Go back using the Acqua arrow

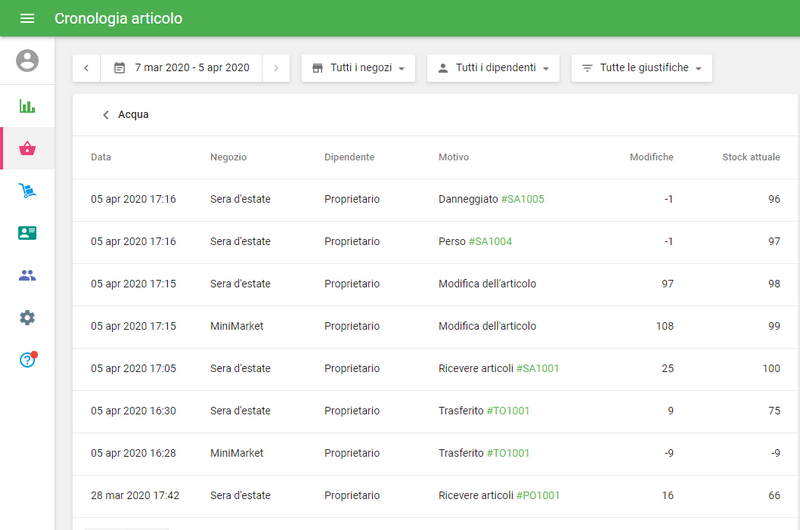coord(106,115)
